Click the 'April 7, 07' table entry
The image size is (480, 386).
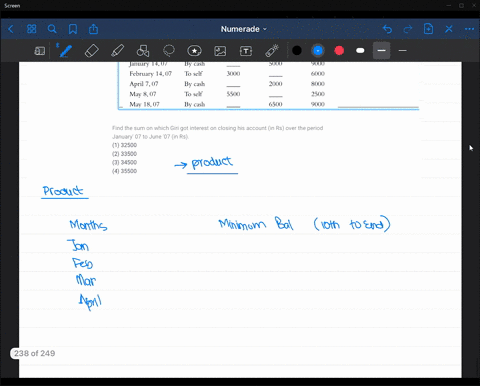[x=144, y=84]
